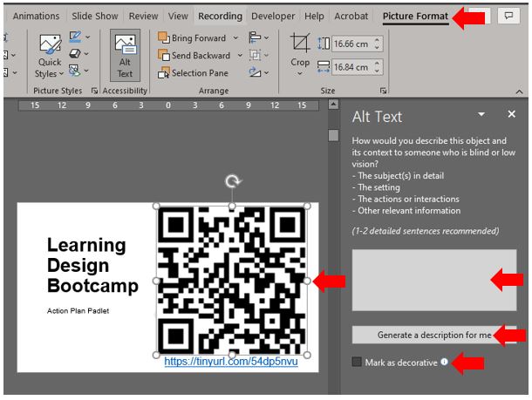532x400 pixels.
Task: Open the Picture Styles dialog launcher
Action: (95, 91)
